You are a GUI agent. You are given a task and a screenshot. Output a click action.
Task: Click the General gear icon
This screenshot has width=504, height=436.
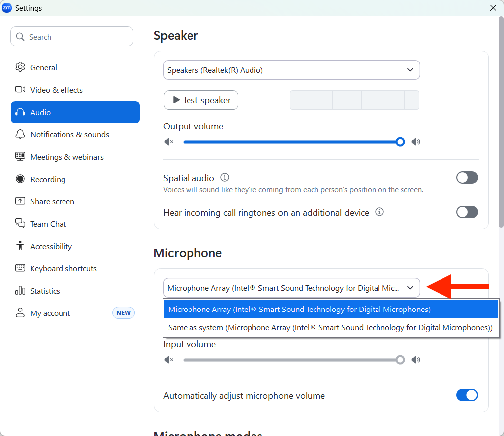click(20, 67)
